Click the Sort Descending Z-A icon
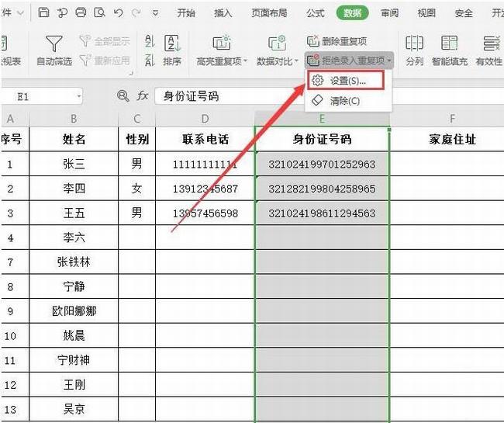The width and height of the screenshot is (504, 423). (150, 61)
